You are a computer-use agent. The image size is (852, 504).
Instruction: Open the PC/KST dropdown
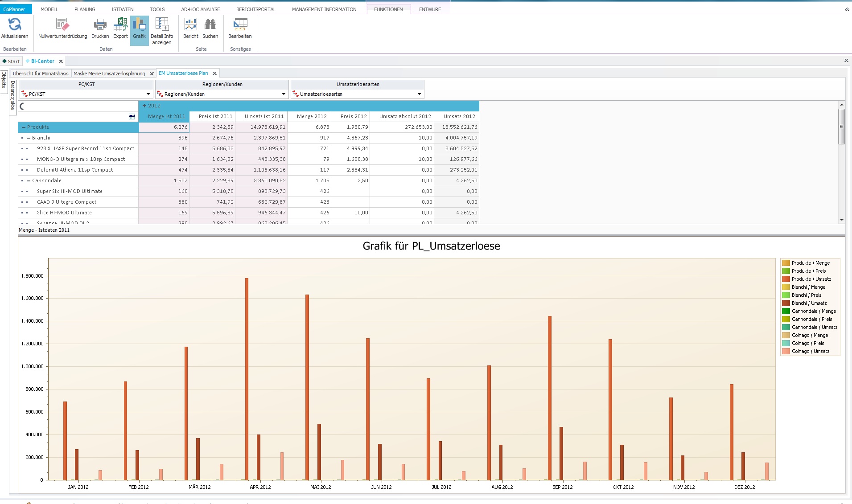point(148,94)
